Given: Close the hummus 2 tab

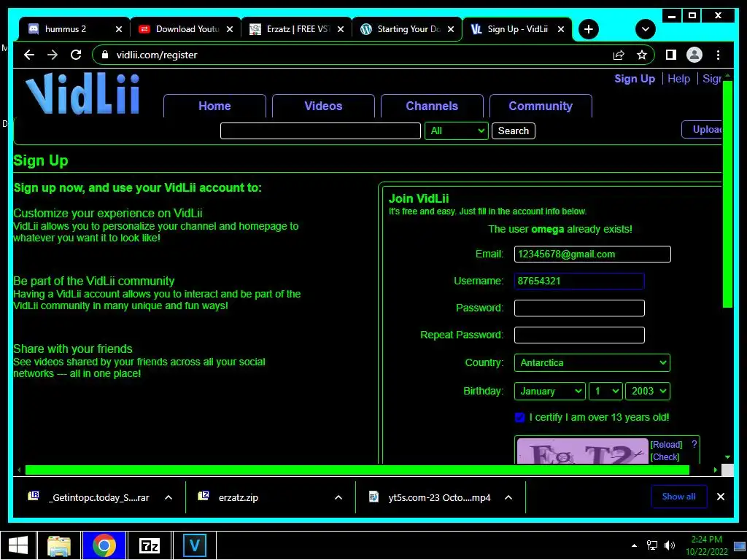Looking at the screenshot, I should 119,29.
